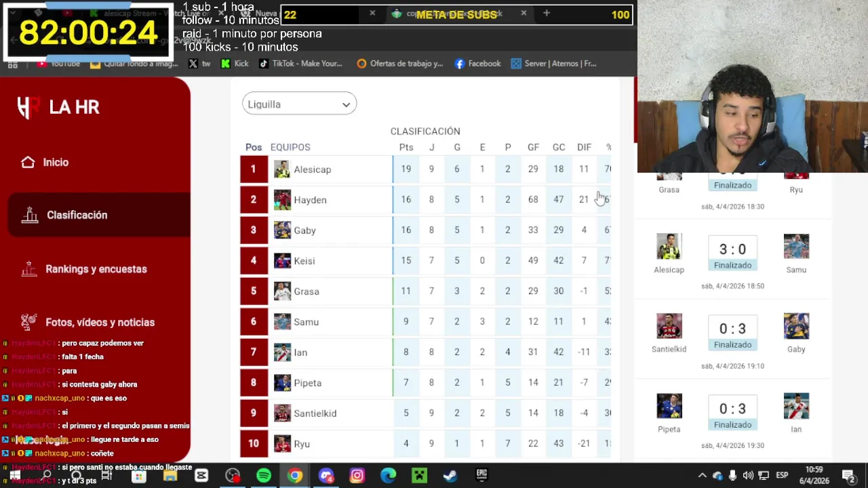This screenshot has width=868, height=488.
Task: Click Pipeta's photo in the match list
Action: (x=669, y=406)
